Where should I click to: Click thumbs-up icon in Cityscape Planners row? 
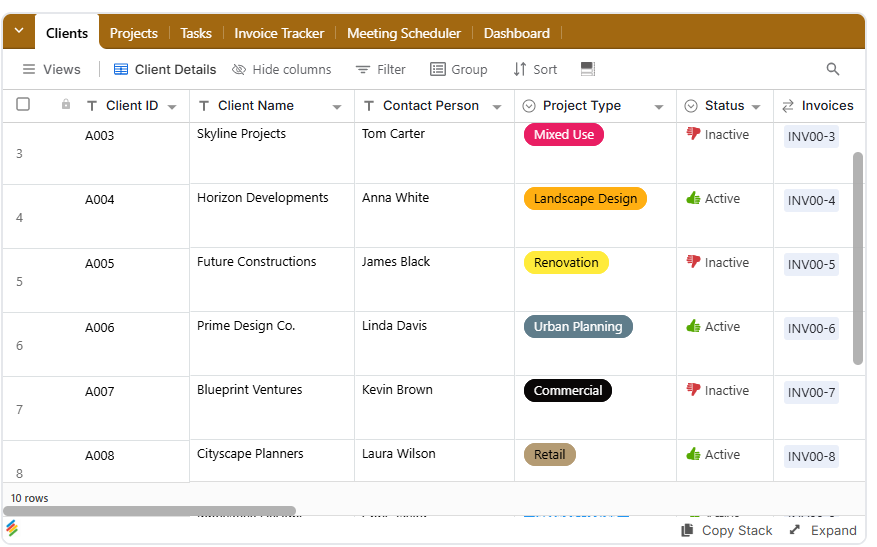tap(694, 454)
